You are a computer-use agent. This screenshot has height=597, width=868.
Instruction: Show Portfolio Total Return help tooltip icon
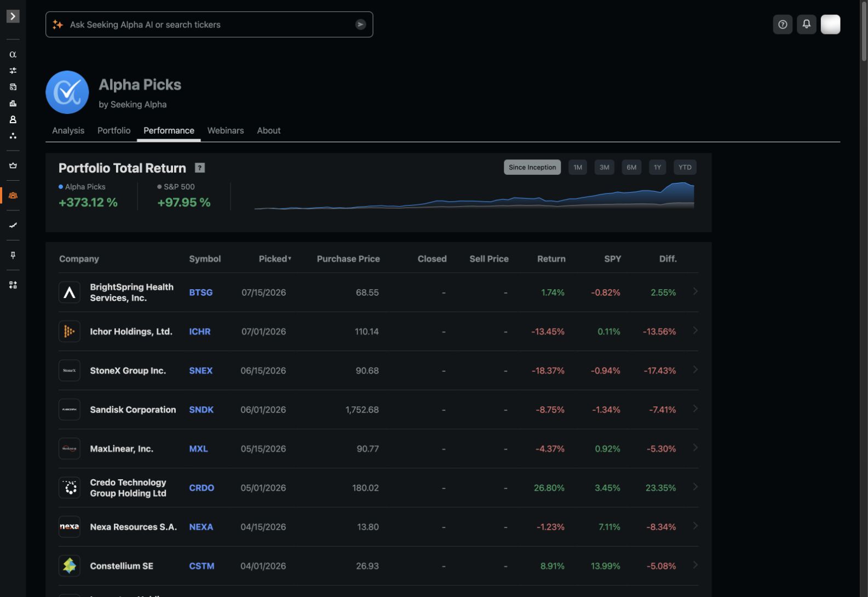pyautogui.click(x=200, y=168)
